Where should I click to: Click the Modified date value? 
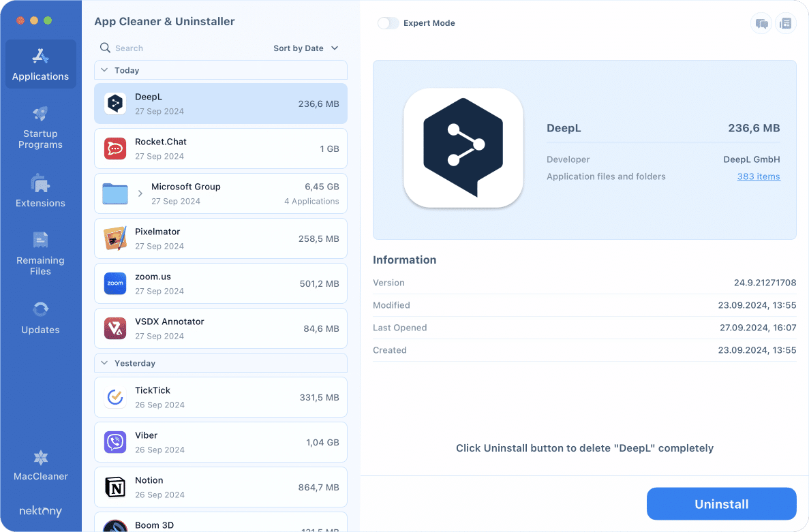pos(757,305)
